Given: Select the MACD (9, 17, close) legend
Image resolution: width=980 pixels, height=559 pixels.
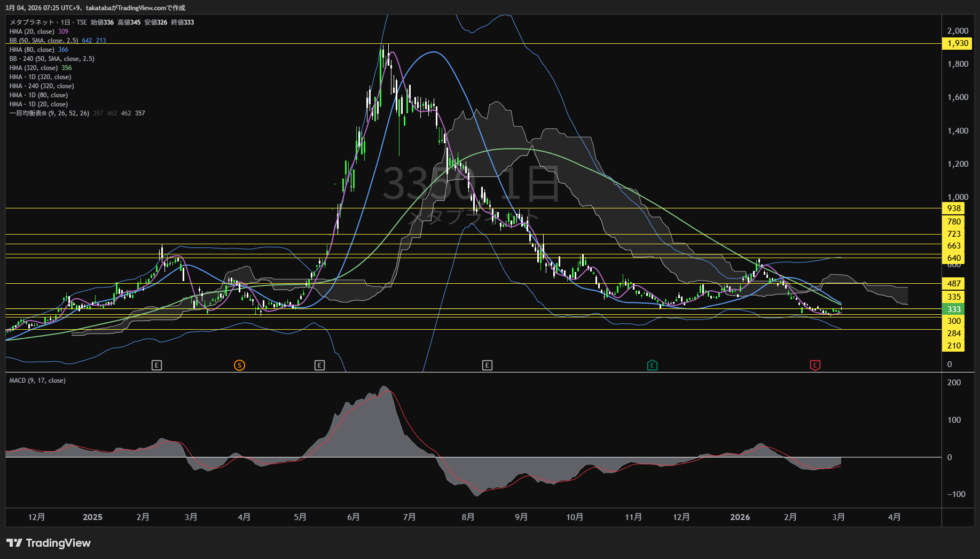Looking at the screenshot, I should click(x=37, y=381).
